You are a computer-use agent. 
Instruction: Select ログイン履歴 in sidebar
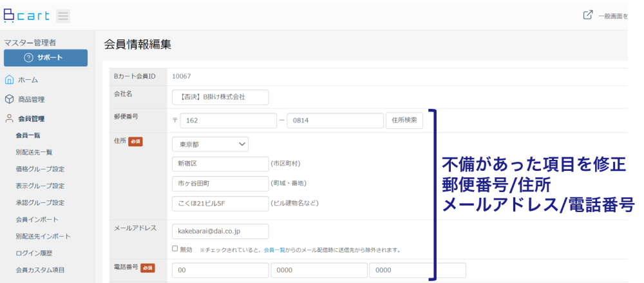click(34, 253)
